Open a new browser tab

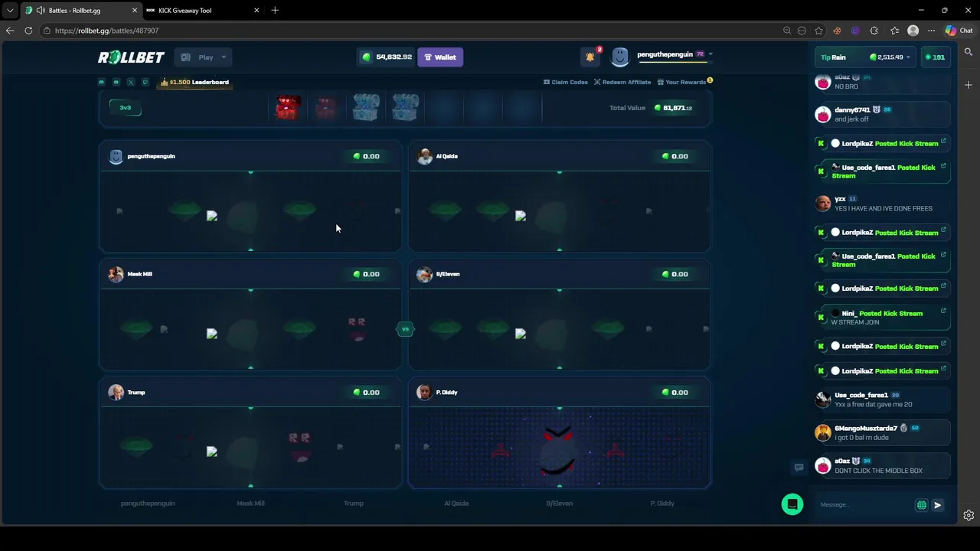(x=275, y=11)
